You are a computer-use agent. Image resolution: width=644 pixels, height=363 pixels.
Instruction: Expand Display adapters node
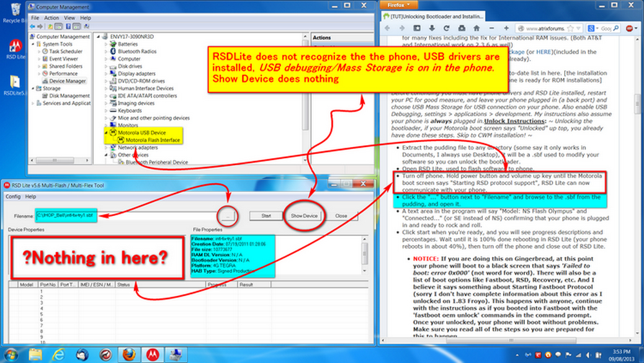click(106, 74)
